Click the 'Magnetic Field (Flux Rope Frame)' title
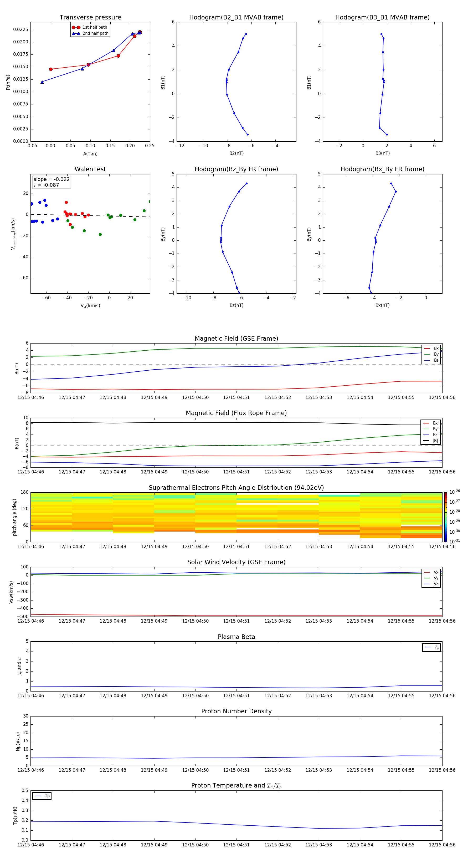473x868 pixels. (x=236, y=413)
